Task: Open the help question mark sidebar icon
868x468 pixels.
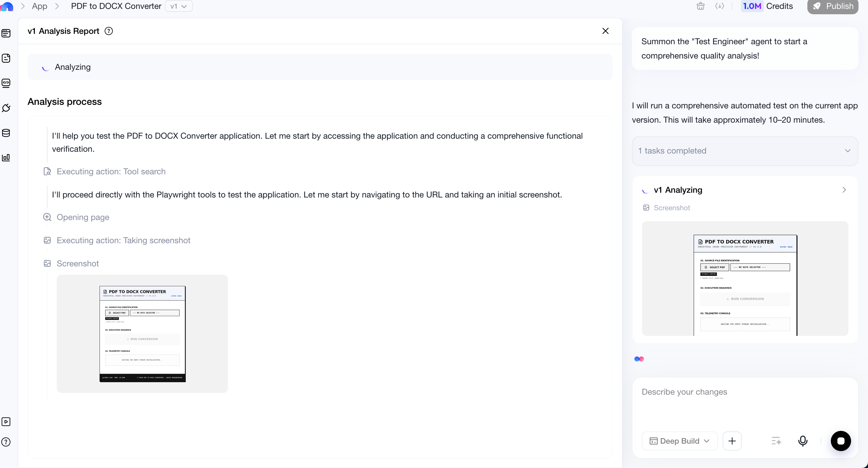Action: click(6, 442)
